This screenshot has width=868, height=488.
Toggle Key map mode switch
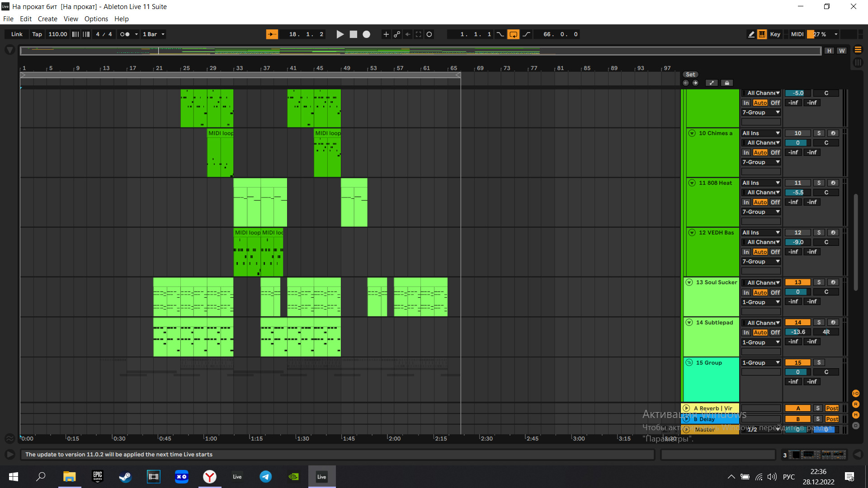tap(775, 34)
